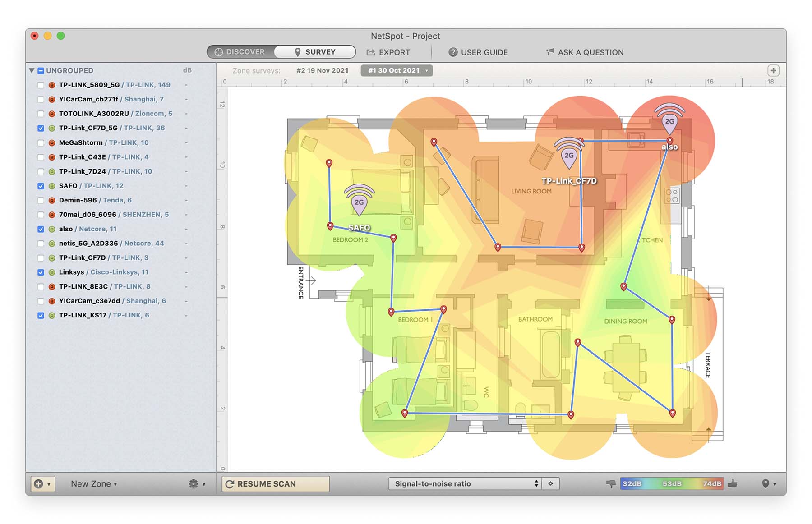Image resolution: width=812 pixels, height=524 pixels.
Task: Click the dB column header
Action: (x=187, y=70)
